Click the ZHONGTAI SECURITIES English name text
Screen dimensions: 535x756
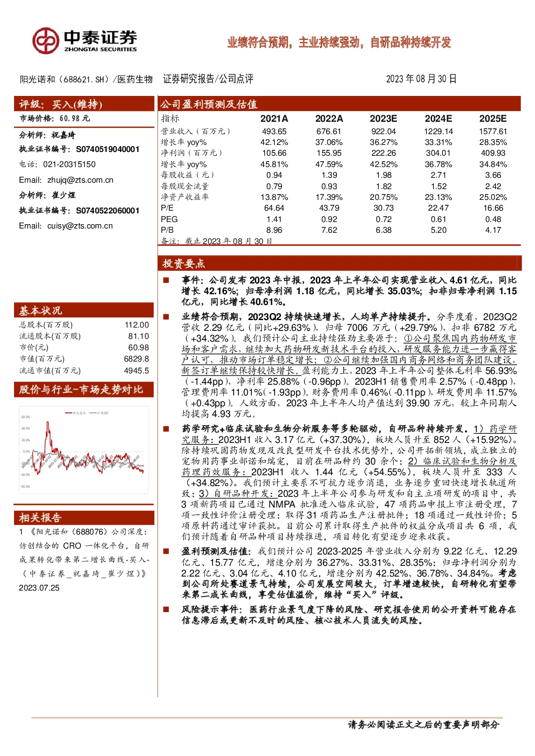click(x=100, y=50)
